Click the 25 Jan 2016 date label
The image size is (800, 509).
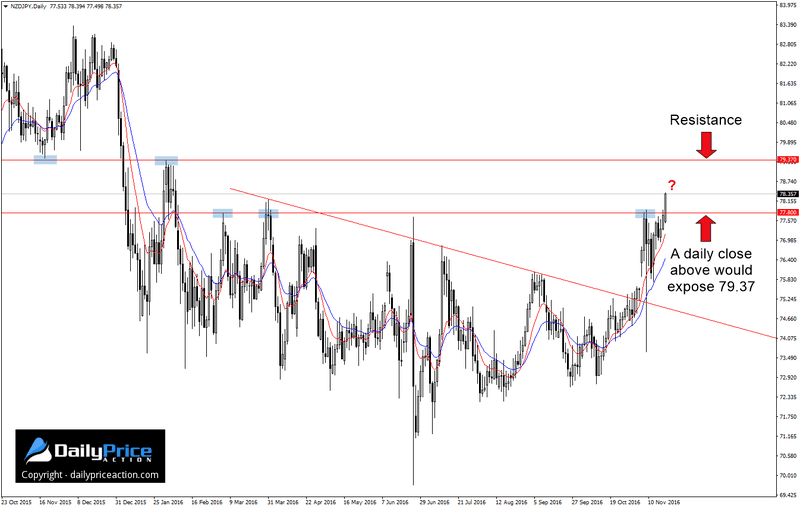(168, 502)
